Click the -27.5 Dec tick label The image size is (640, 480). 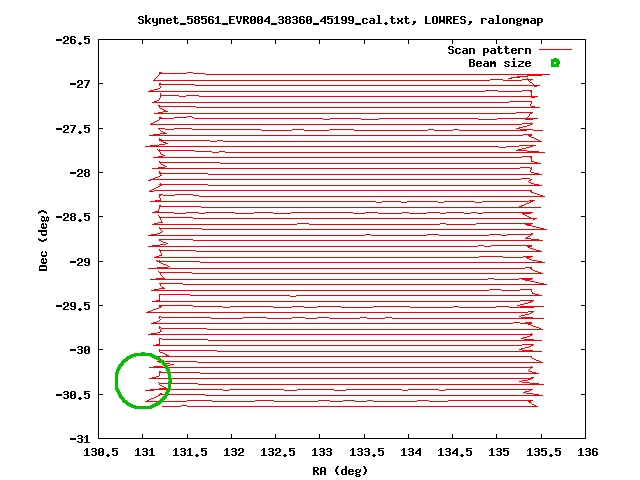[x=73, y=129]
